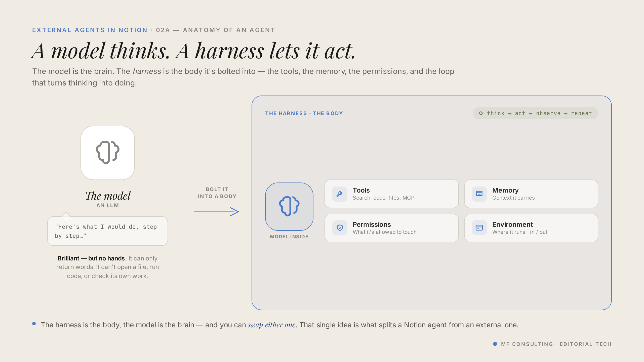Click 'The model' caption under the brain
644x362 pixels.
tap(108, 196)
